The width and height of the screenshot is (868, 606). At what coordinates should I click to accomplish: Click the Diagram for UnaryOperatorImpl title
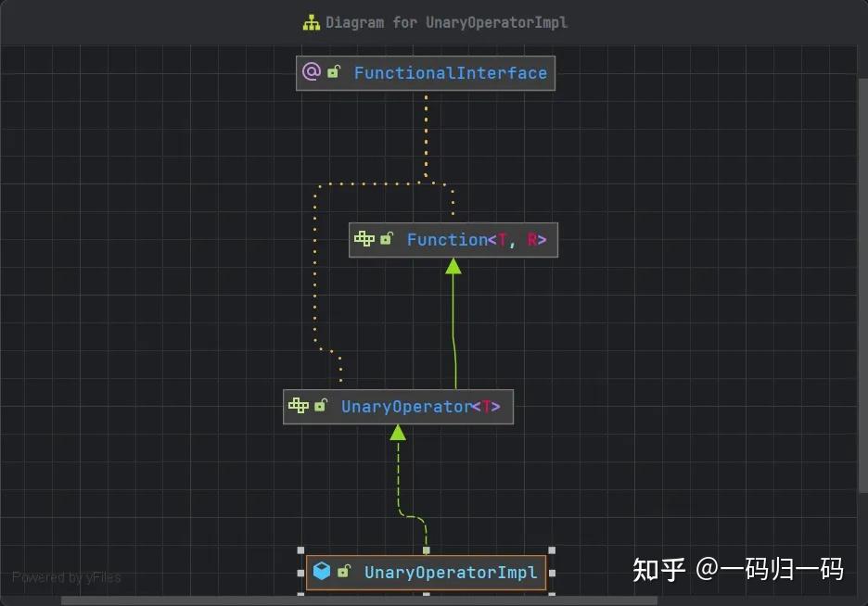coord(447,21)
